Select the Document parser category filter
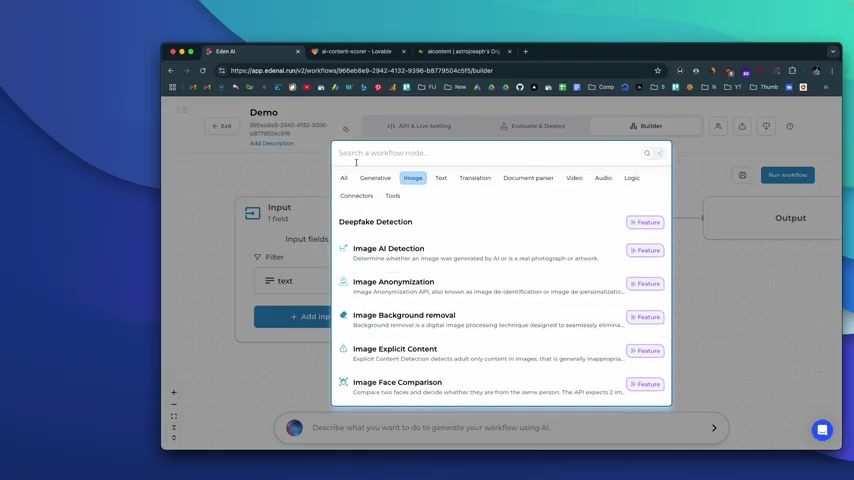Screen dimensions: 854x480 528,178
